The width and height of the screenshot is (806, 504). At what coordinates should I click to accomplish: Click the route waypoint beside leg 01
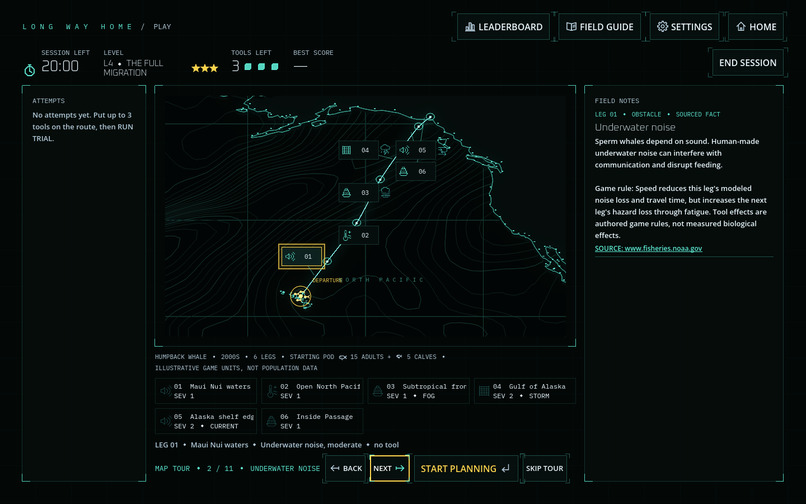pyautogui.click(x=327, y=261)
